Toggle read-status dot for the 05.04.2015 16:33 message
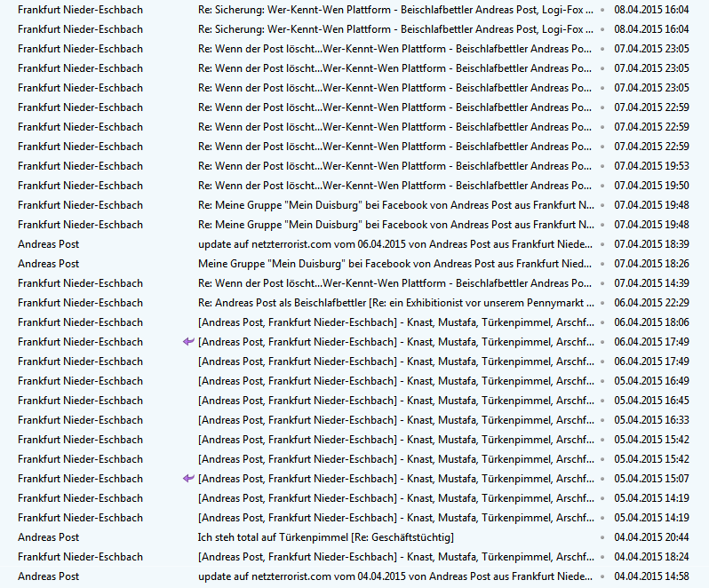 pos(602,420)
